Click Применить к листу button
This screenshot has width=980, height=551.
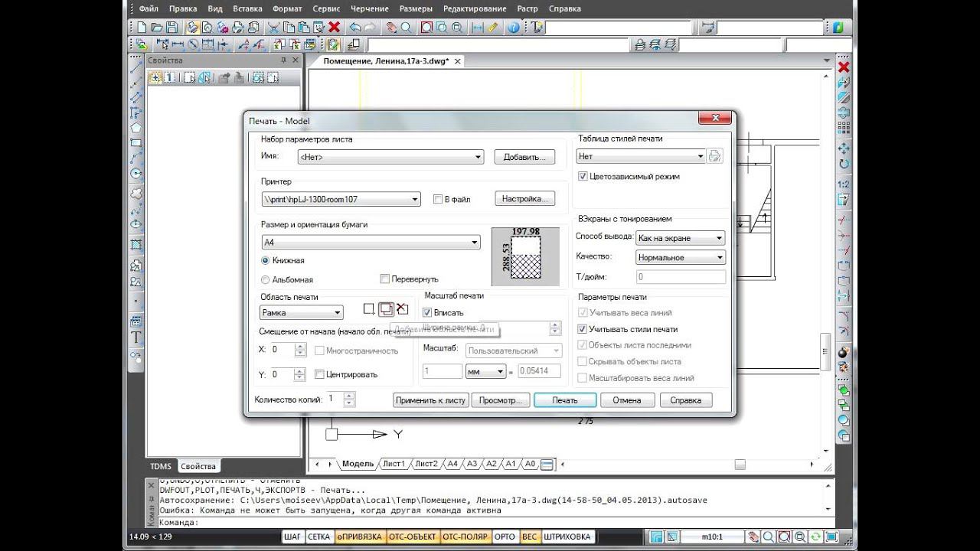coord(431,400)
